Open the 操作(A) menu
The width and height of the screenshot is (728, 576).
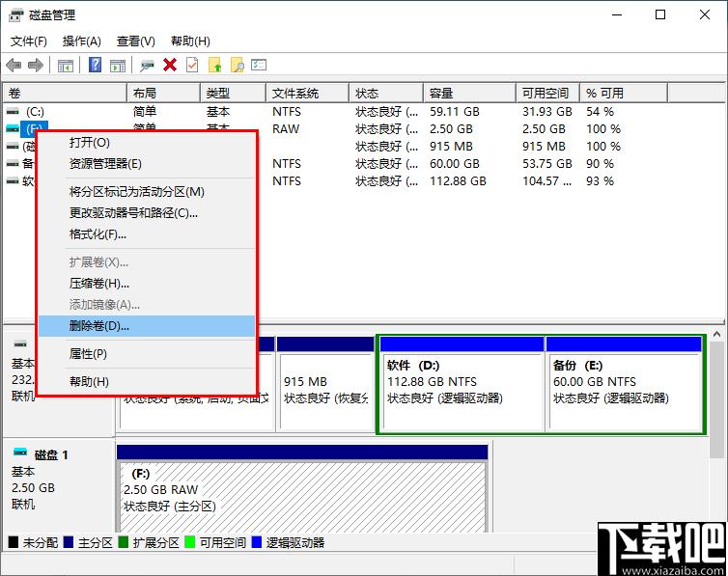pos(82,41)
